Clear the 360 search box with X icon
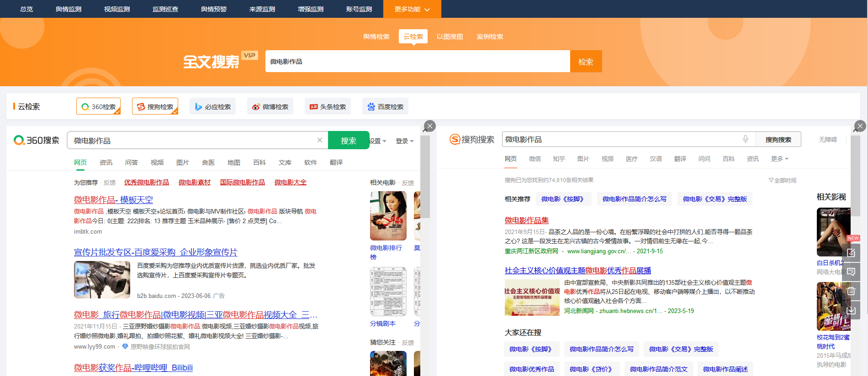 tap(320, 140)
